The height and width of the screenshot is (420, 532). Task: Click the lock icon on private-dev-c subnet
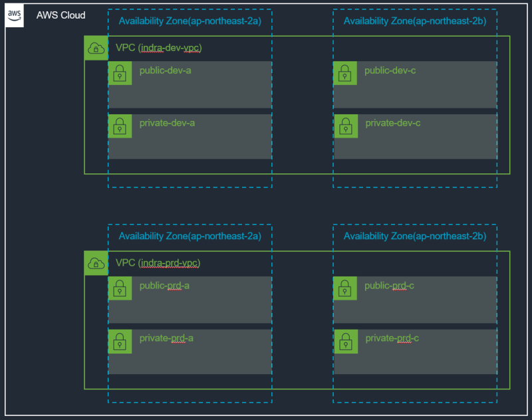pos(345,126)
